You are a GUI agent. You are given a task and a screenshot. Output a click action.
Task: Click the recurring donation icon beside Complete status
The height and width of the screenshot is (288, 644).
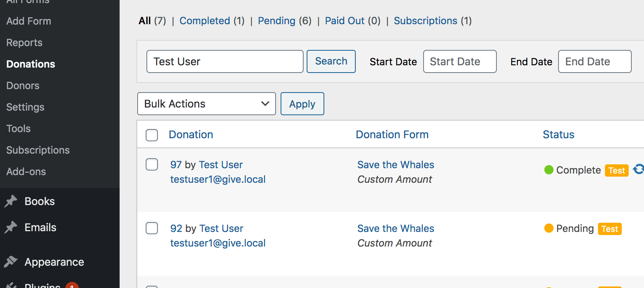(x=637, y=169)
